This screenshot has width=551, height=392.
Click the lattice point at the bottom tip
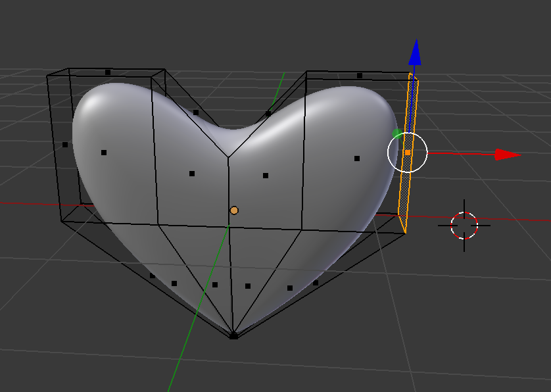(233, 335)
